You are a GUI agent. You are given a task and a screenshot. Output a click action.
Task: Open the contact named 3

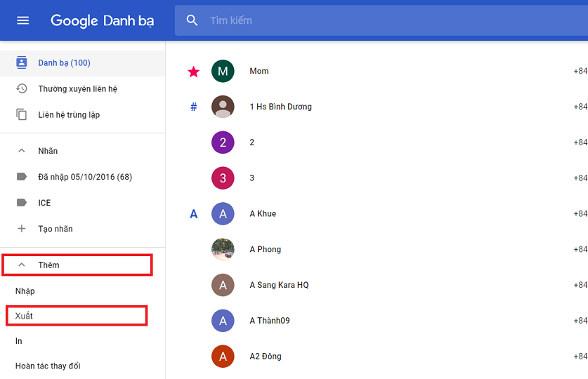coord(252,178)
